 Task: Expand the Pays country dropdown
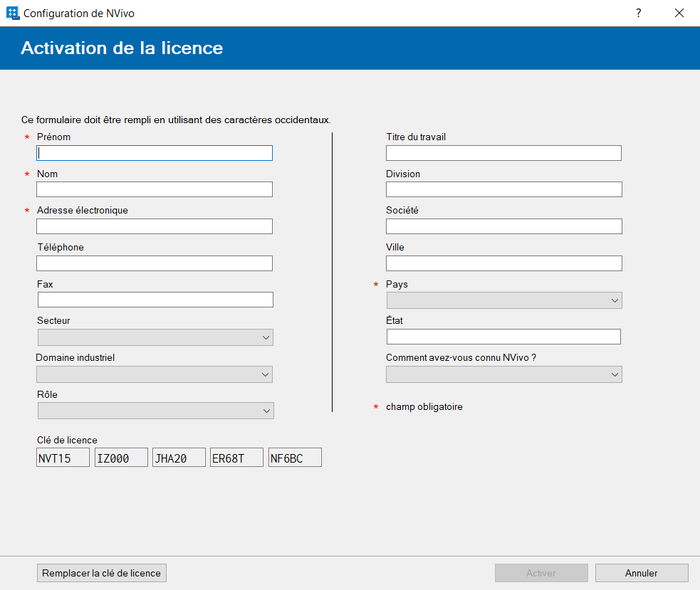tap(504, 300)
